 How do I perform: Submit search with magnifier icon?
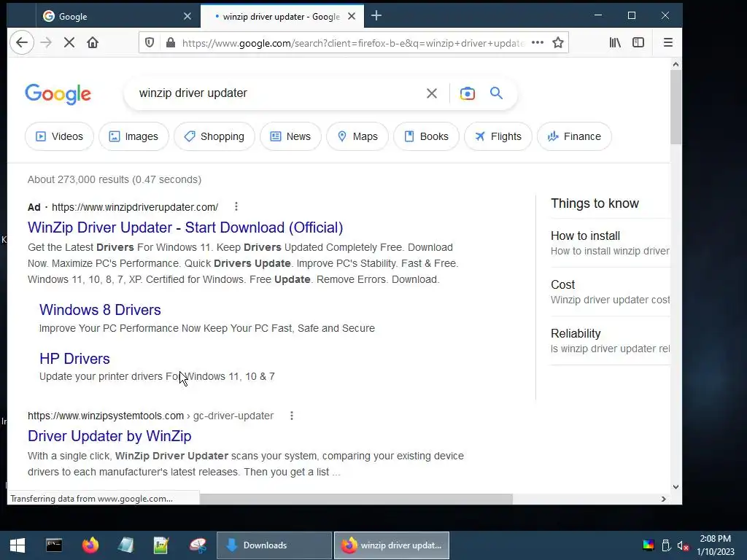tap(496, 93)
